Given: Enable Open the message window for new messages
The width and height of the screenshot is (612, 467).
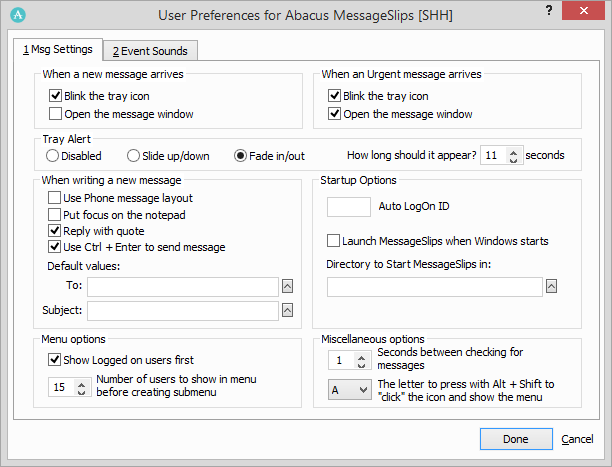Looking at the screenshot, I should click(55, 114).
